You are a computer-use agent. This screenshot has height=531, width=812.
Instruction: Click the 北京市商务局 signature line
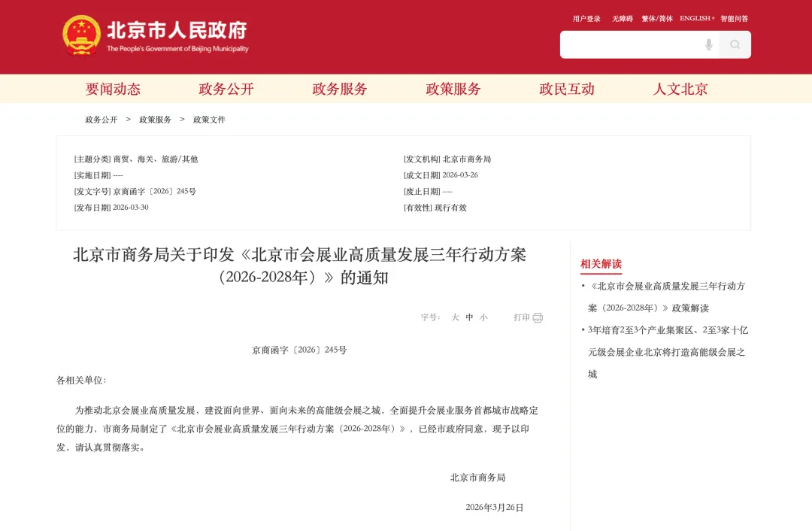(477, 478)
